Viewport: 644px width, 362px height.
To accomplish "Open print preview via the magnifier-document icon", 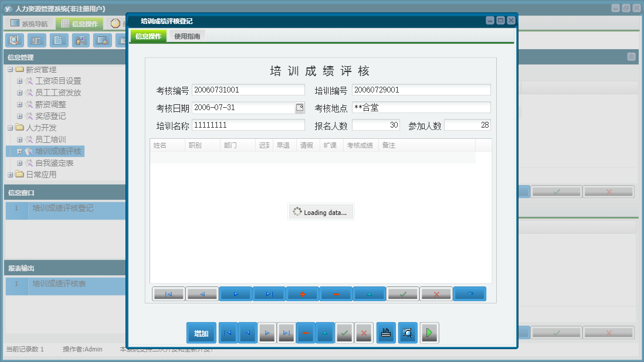I will click(x=407, y=333).
